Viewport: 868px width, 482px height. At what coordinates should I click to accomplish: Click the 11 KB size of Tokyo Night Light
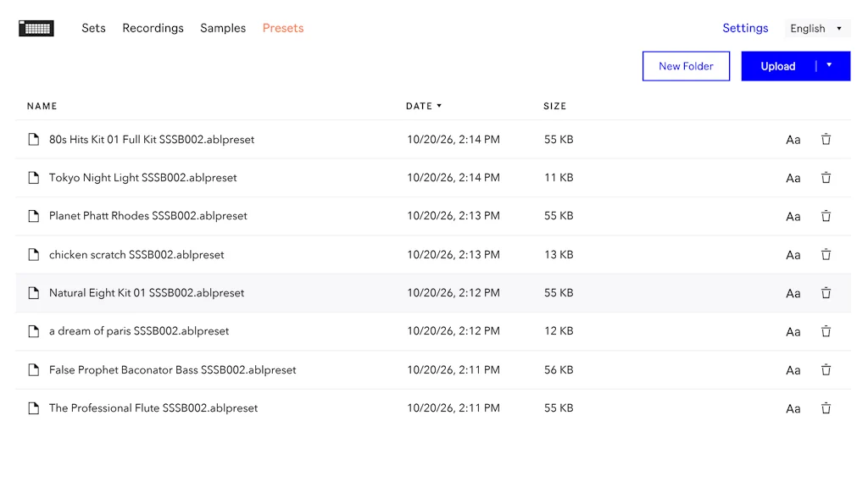point(559,178)
